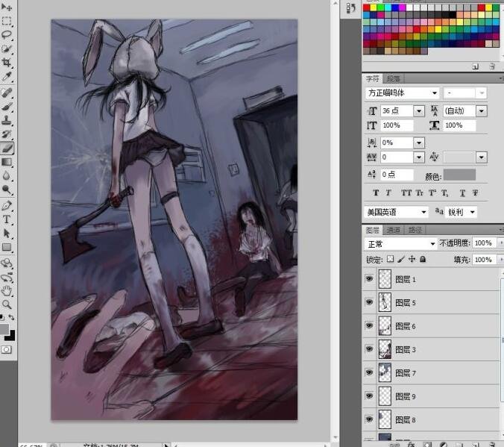Select the Gradient tool
504x447 pixels.
coord(7,162)
